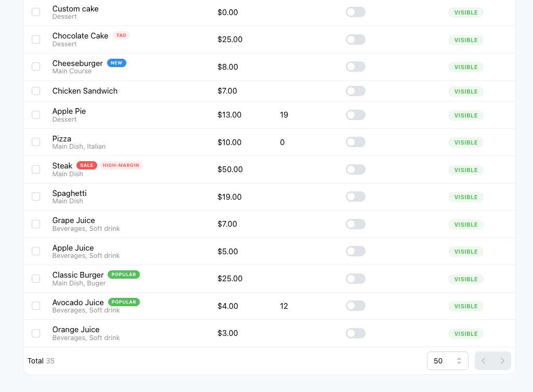Open the page size dropdown showing 50
This screenshot has width=533, height=392.
tap(447, 361)
